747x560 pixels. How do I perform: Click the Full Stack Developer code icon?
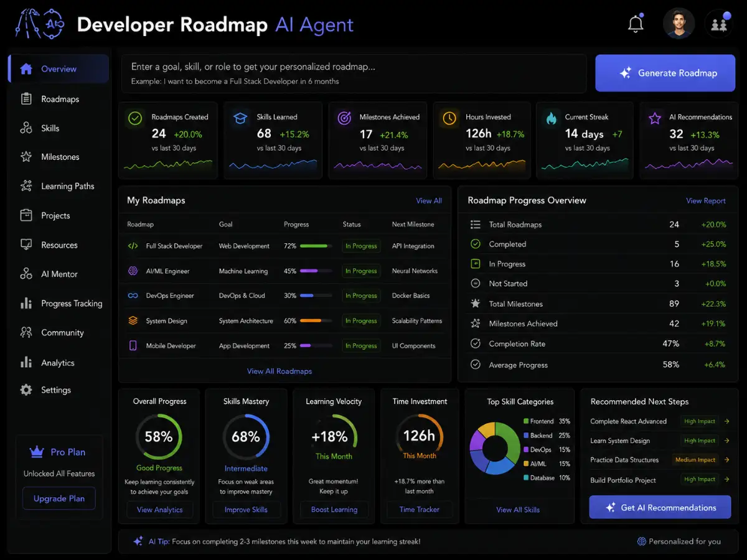133,246
